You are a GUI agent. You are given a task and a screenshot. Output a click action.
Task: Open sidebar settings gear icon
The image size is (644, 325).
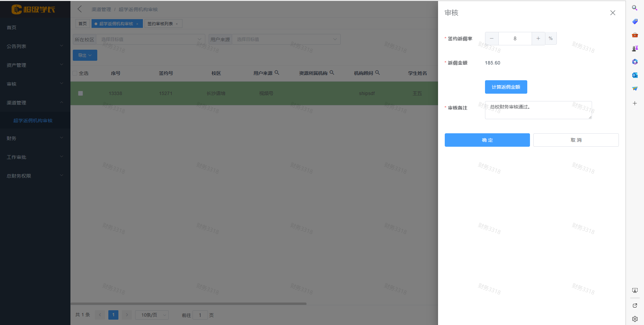coord(635,319)
